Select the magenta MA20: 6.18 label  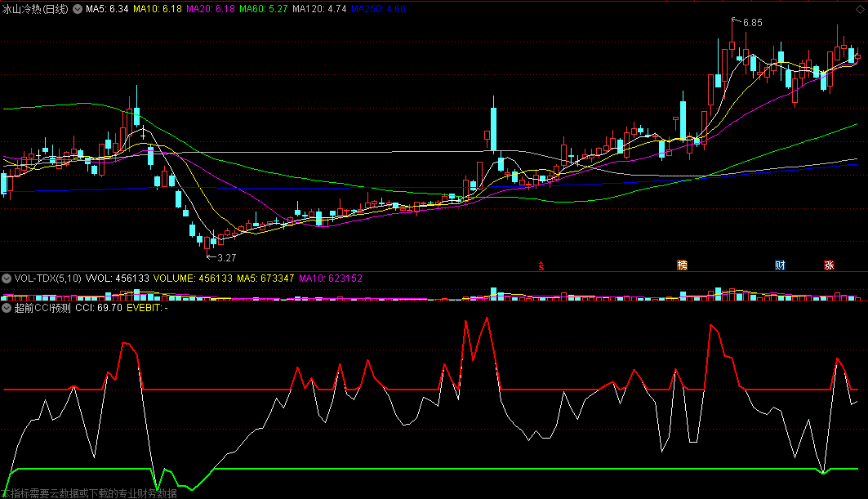(x=211, y=10)
